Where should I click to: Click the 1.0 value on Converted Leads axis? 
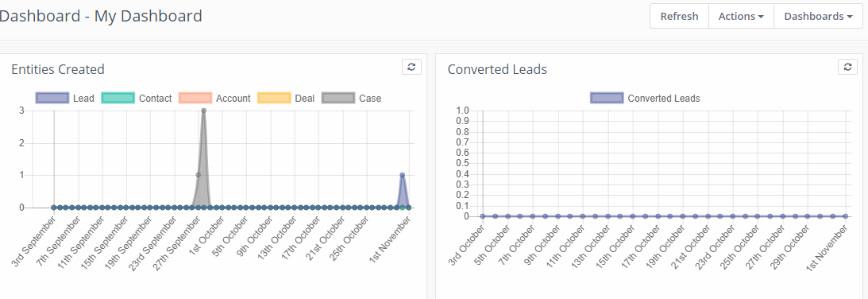click(462, 111)
